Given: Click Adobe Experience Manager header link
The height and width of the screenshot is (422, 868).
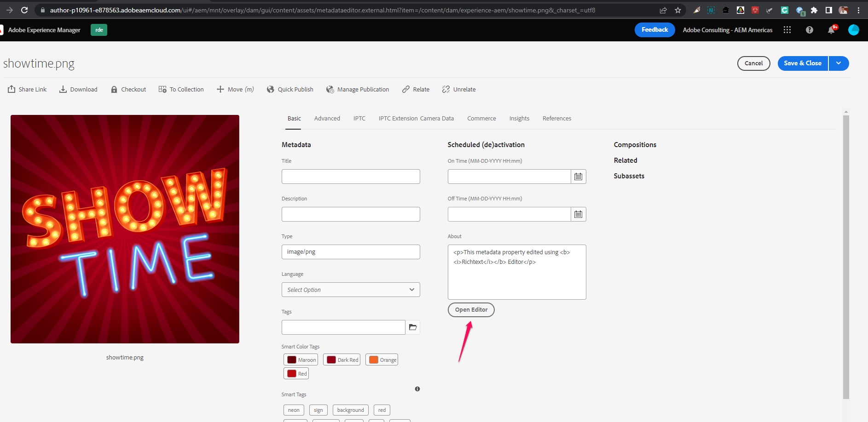Looking at the screenshot, I should point(44,30).
